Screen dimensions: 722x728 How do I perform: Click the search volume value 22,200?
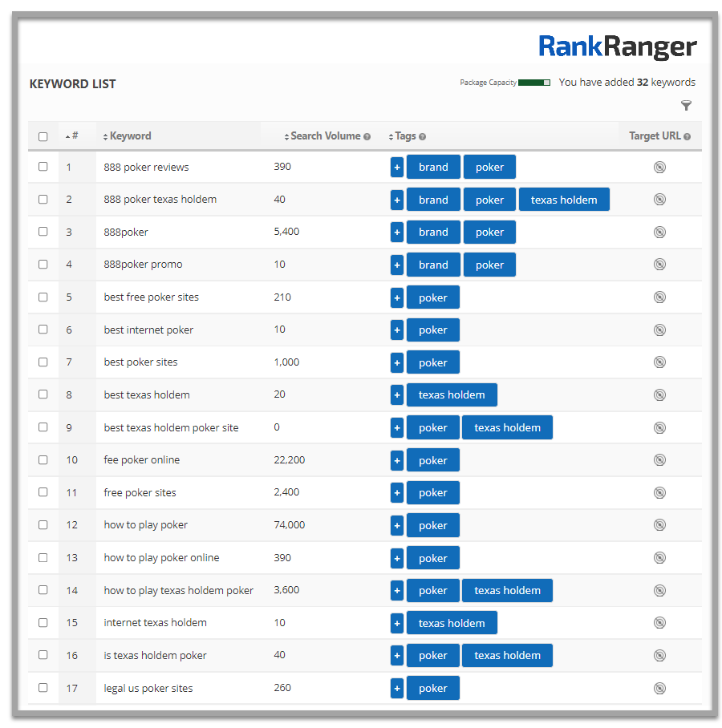[x=289, y=460]
